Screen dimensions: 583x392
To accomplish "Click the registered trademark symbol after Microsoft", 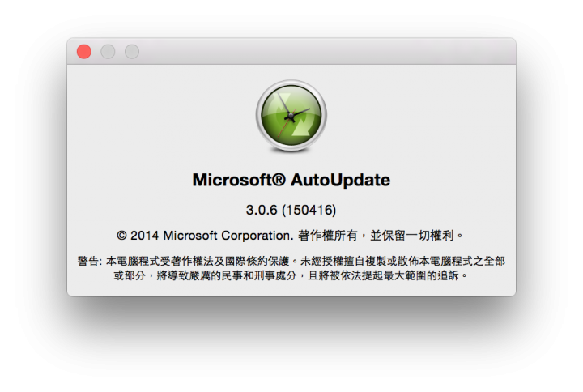I will click(x=279, y=179).
